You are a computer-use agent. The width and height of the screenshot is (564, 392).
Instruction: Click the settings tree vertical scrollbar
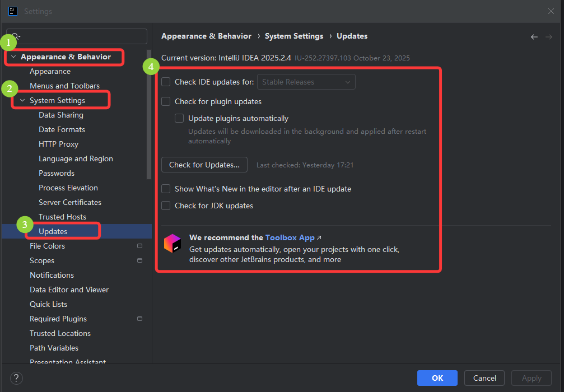point(149,114)
